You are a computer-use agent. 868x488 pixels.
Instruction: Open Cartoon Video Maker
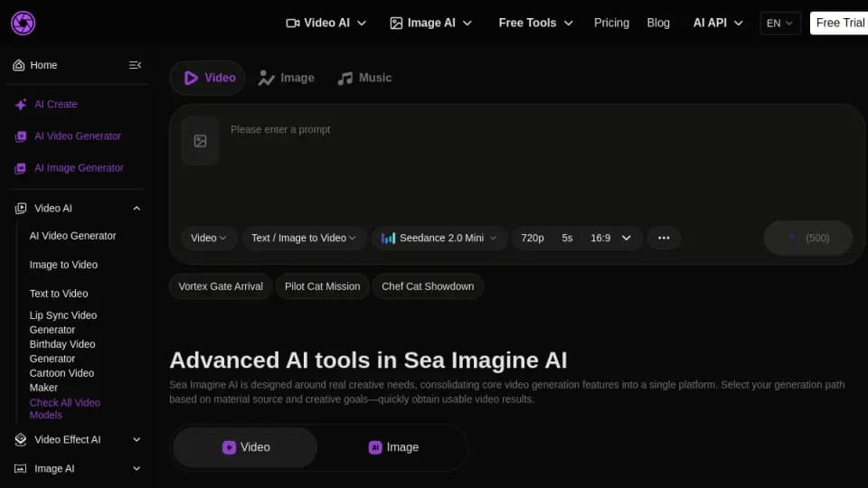coord(61,380)
